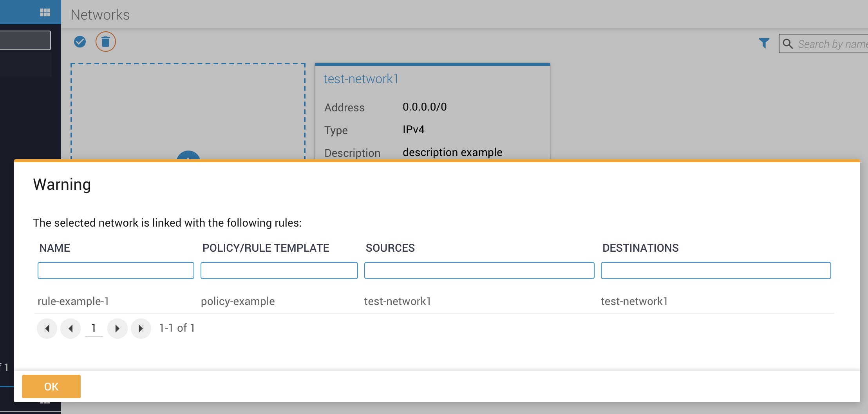Click the add network plus button in the dashed card

188,155
